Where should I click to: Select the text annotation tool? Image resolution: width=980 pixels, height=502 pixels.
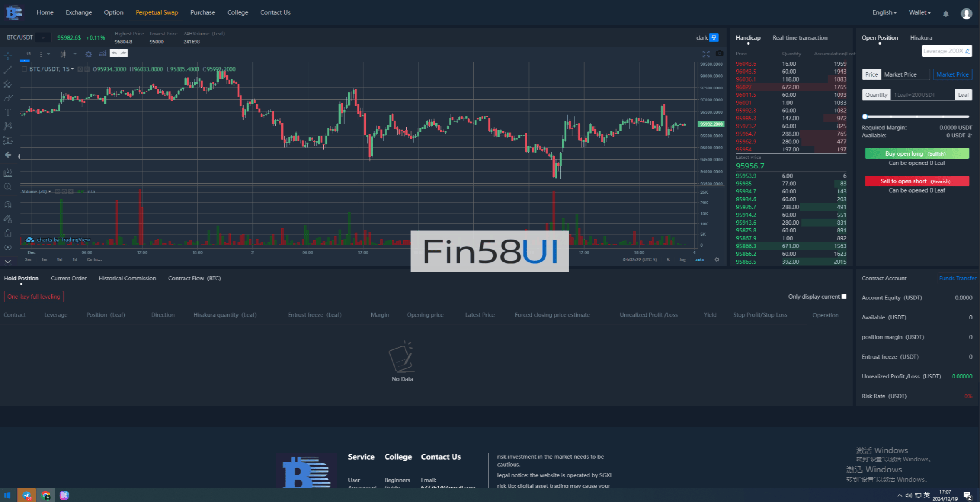7,112
